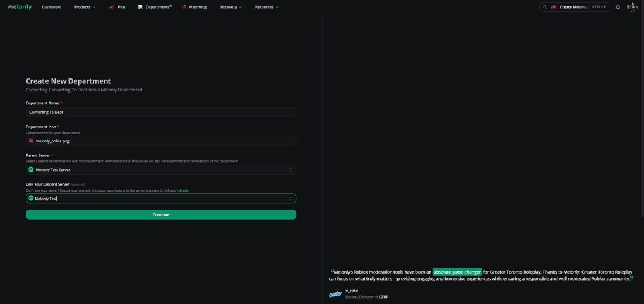
Task: Click the Create New Department heading
Action: click(x=68, y=81)
